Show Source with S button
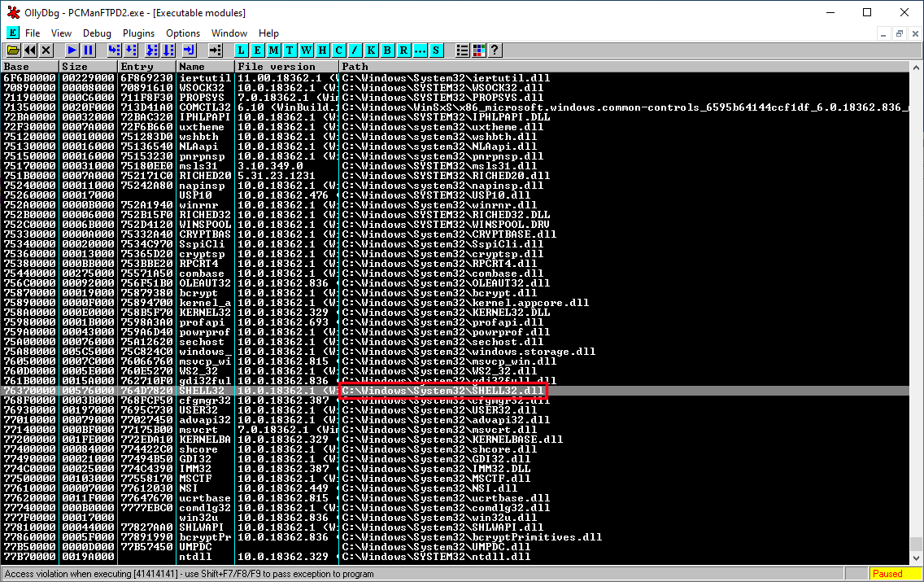This screenshot has width=924, height=582. (x=436, y=50)
